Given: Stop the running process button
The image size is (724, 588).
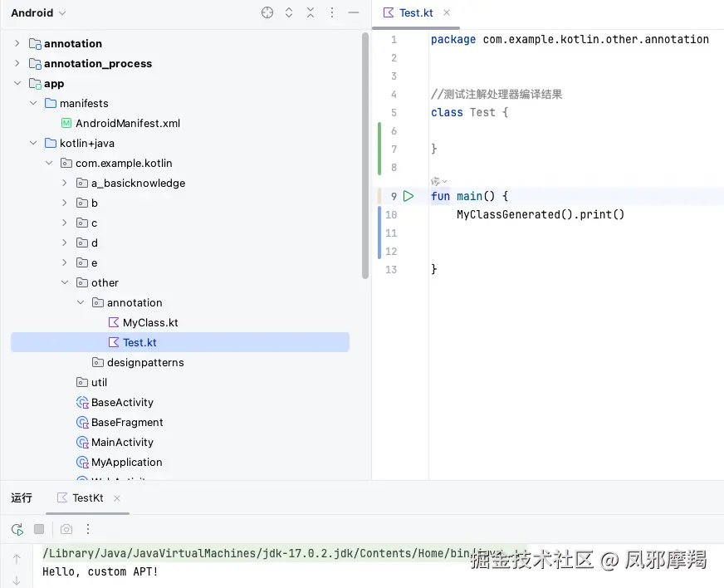Looking at the screenshot, I should (39, 529).
